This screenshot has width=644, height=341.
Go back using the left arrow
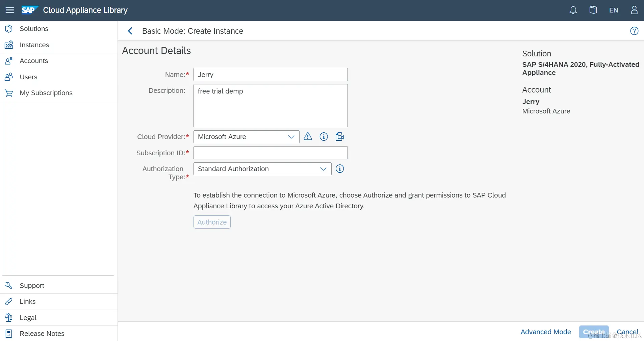(x=130, y=31)
